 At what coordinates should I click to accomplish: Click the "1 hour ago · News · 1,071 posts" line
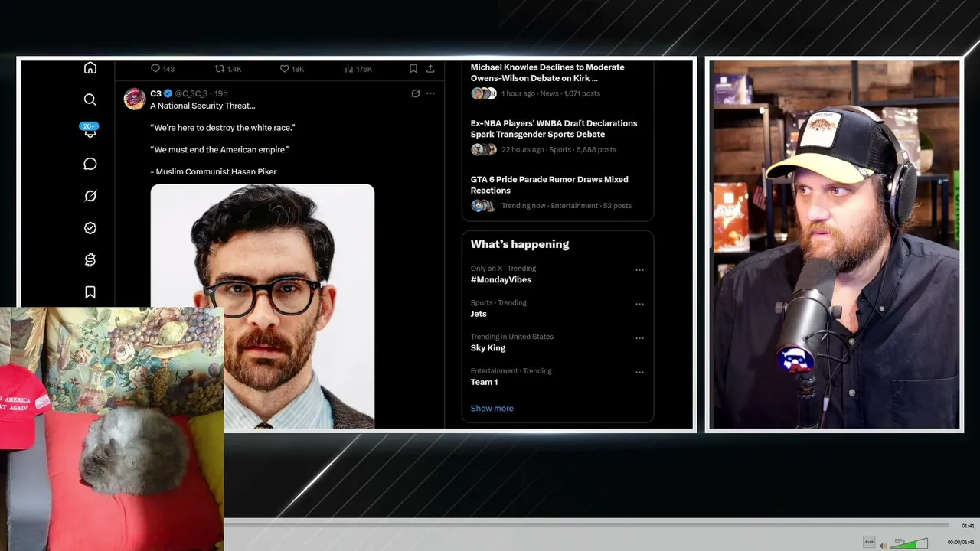(x=550, y=93)
